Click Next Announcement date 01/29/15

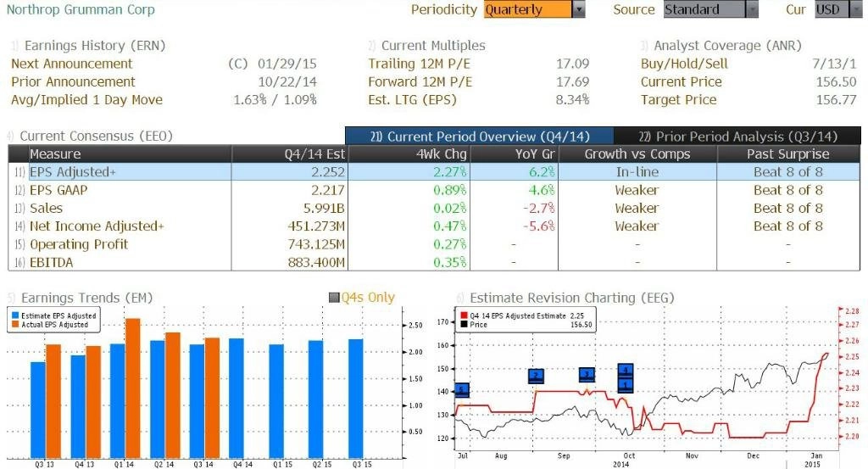(x=287, y=64)
